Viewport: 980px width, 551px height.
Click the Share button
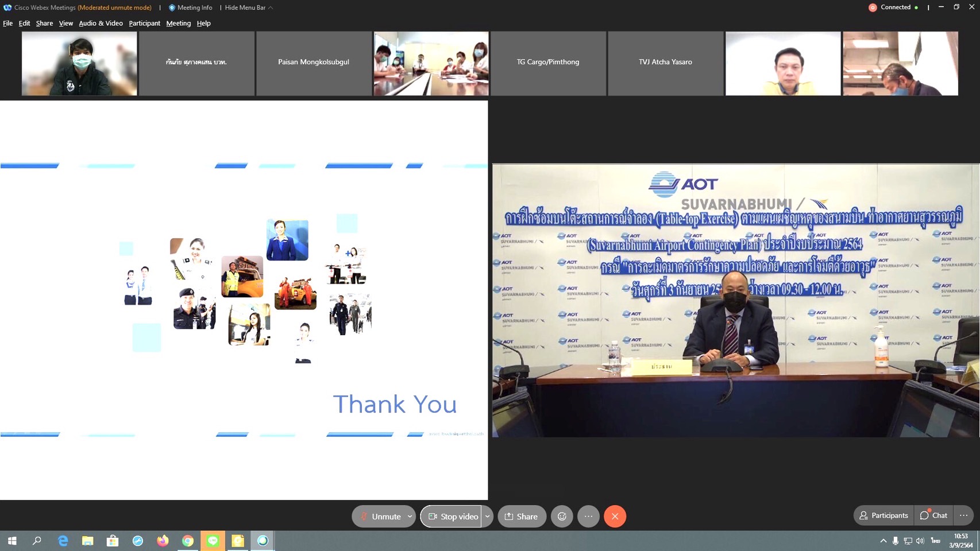point(522,516)
